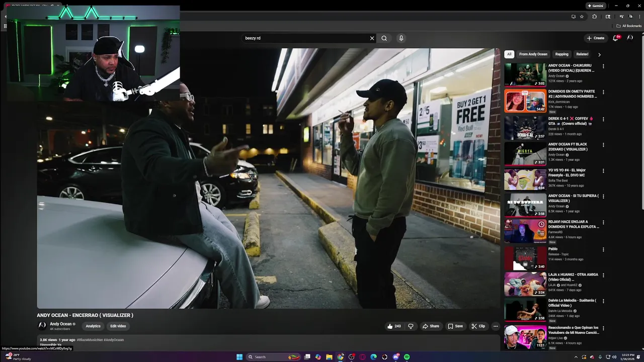The width and height of the screenshot is (644, 362).
Task: Open channel Analytics button
Action: [93, 326]
